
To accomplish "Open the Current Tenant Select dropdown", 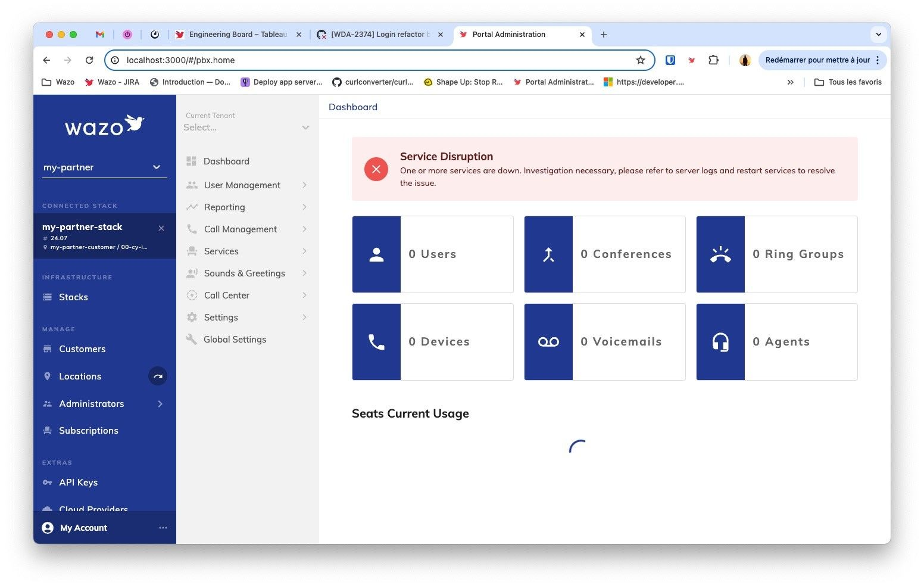I will (x=246, y=127).
